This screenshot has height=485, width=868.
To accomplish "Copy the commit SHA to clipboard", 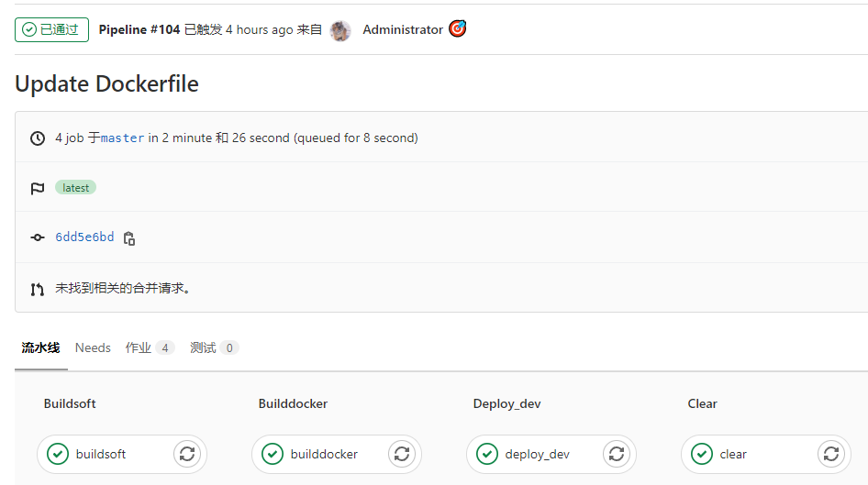I will (129, 238).
